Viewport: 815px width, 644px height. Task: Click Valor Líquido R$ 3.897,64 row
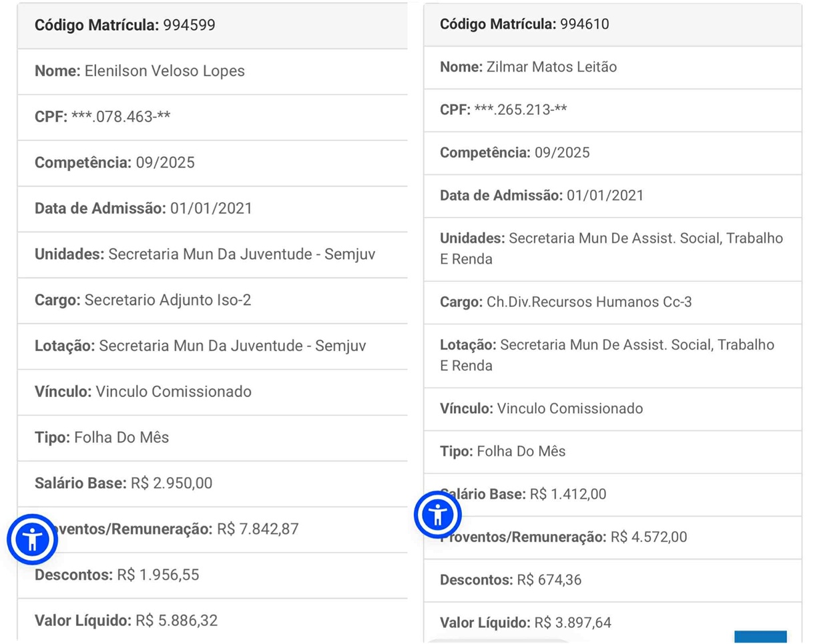coord(525,623)
